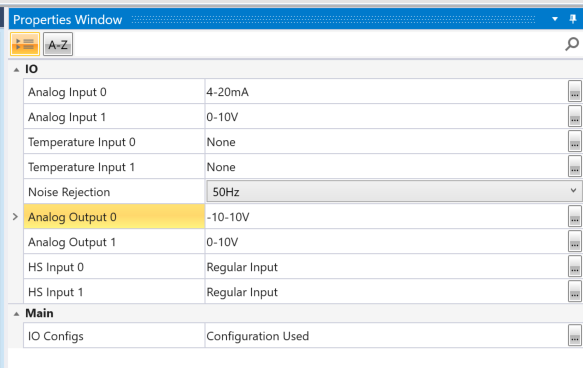Collapse the IO category

pos(16,70)
